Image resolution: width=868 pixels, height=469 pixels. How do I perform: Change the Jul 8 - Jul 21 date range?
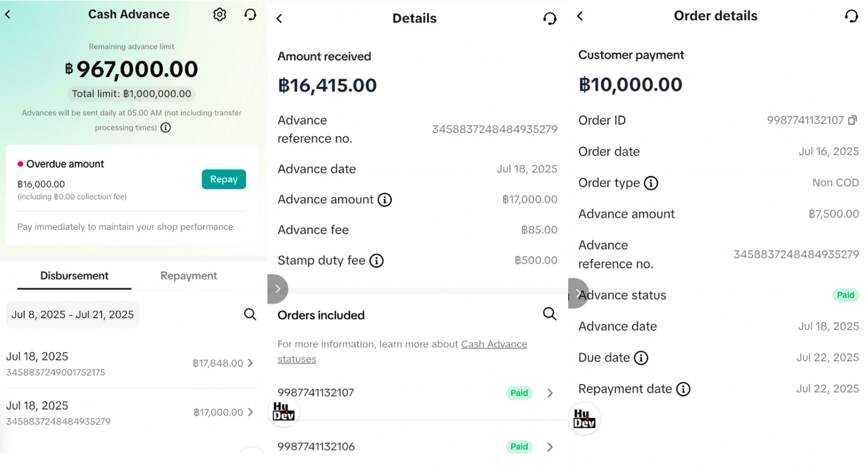point(72,315)
